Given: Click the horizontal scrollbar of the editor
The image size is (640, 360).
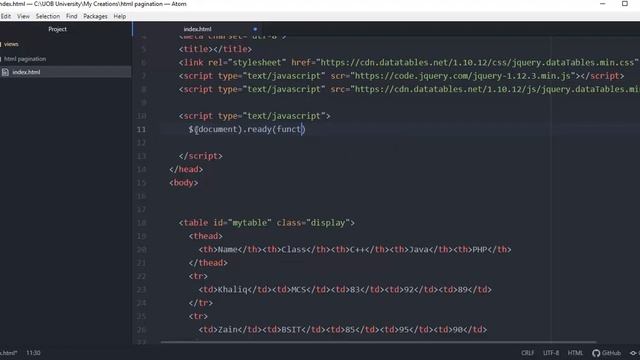Looking at the screenshot, I should (378, 342).
